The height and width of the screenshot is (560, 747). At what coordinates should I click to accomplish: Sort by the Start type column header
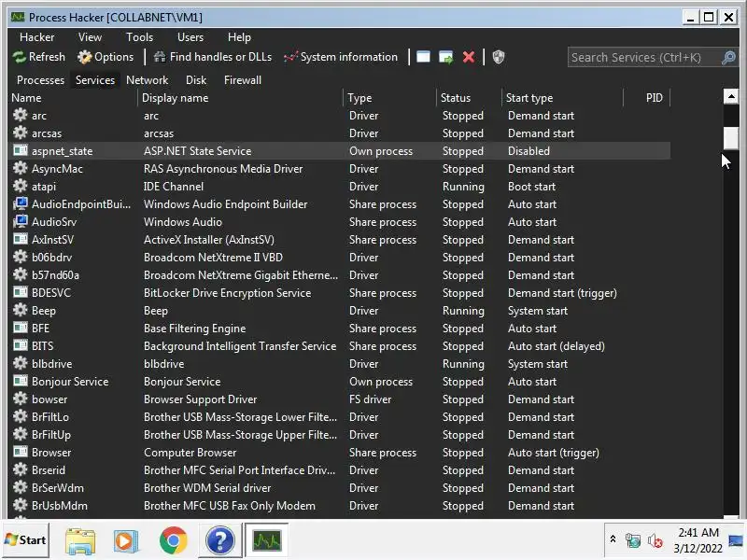coord(563,98)
